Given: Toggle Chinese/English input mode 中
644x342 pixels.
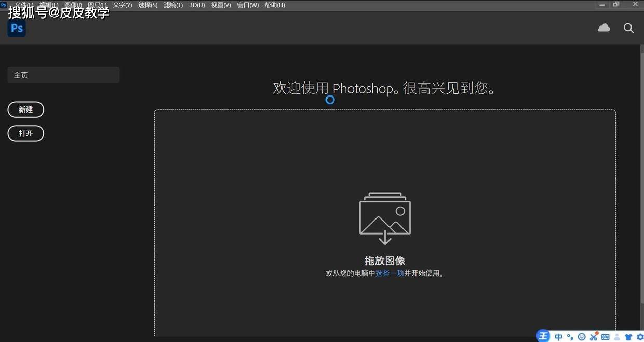Looking at the screenshot, I should tap(558, 337).
